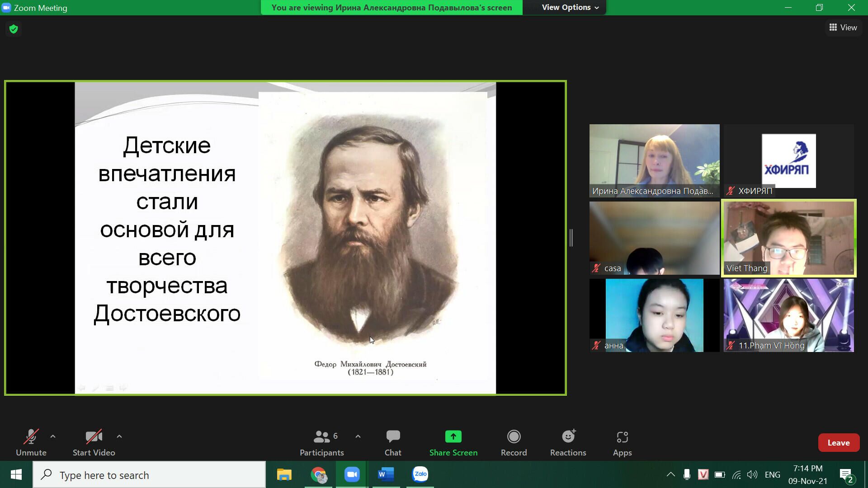Click the slide title text about Достоевского
Viewport: 868px width, 488px height.
(167, 229)
